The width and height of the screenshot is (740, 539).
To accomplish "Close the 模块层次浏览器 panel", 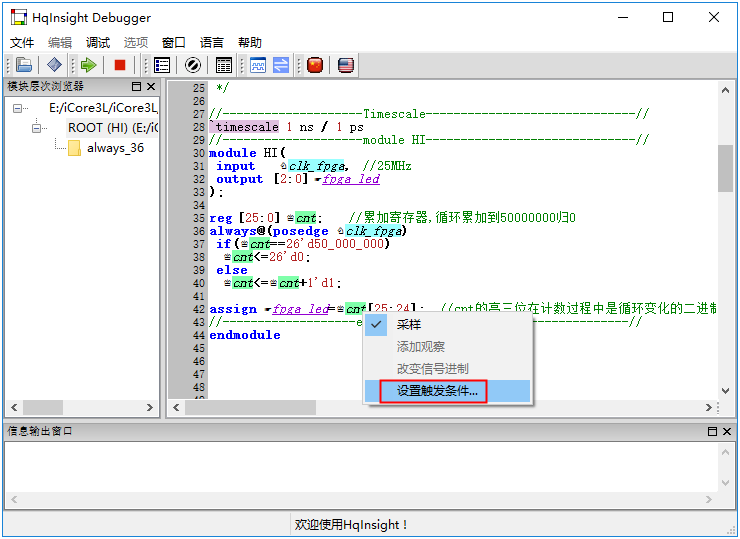I will pos(151,87).
